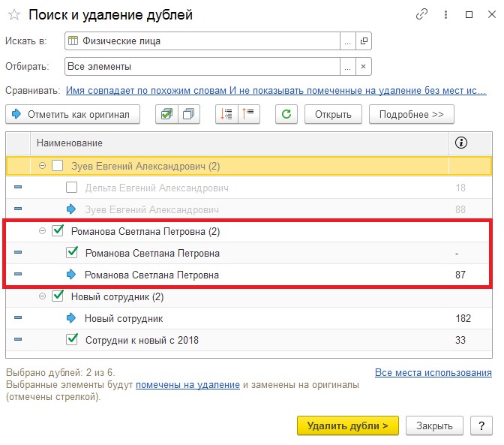Uncheck the Новый сотрудник group checkbox
The height and width of the screenshot is (445, 504).
point(58,296)
